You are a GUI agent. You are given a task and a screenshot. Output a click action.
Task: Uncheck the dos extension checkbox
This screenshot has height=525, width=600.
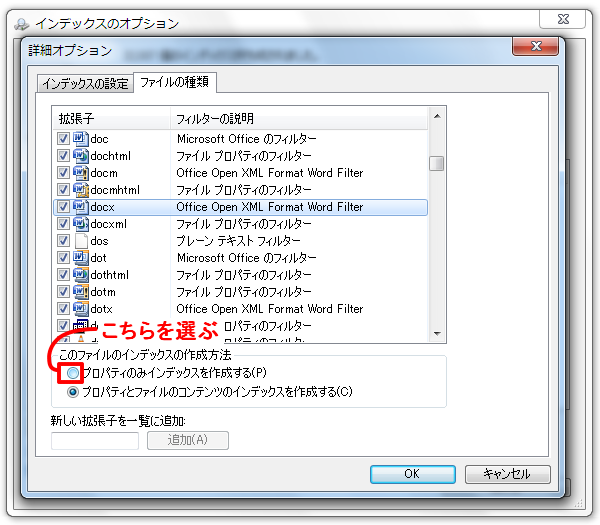(x=63, y=241)
